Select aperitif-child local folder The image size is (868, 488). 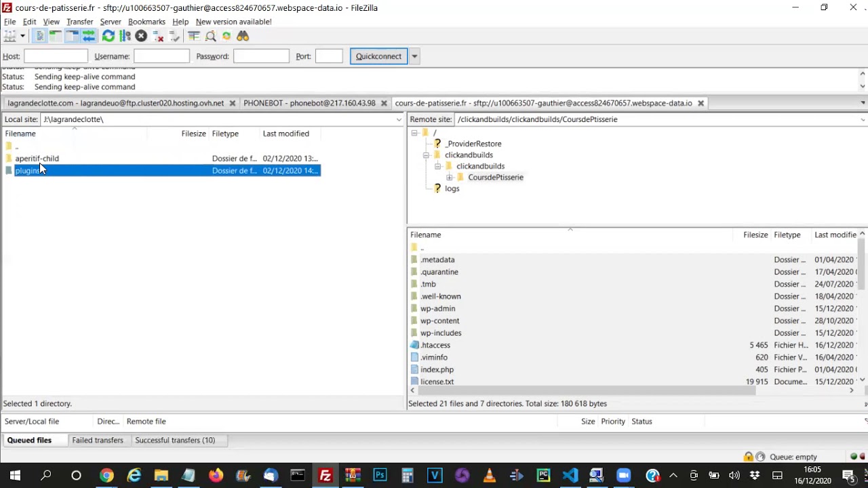point(37,159)
